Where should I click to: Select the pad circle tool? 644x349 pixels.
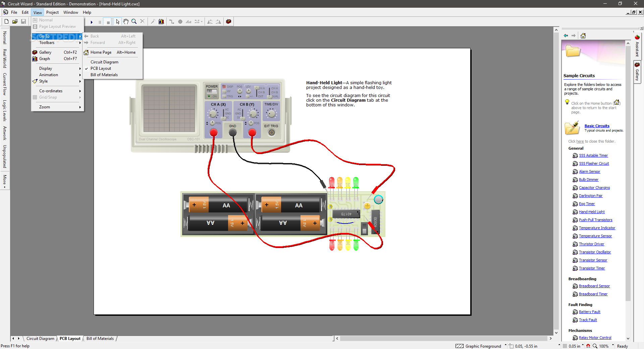tap(180, 21)
